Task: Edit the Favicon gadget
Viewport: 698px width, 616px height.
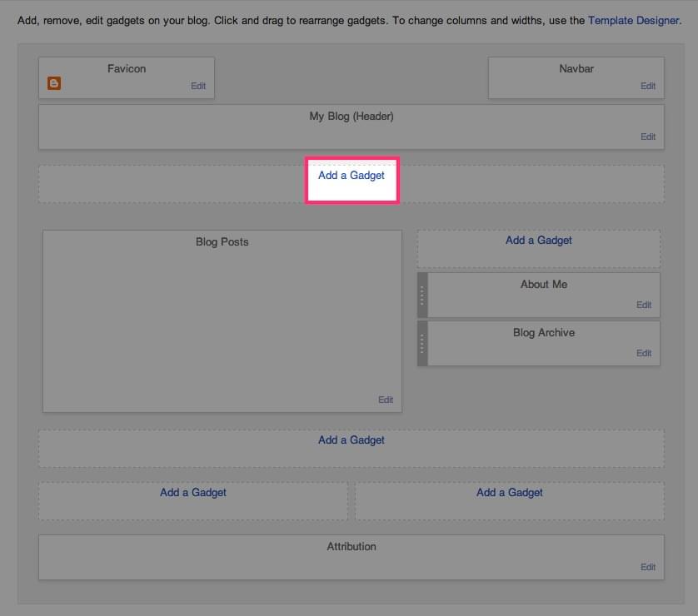Action: pyautogui.click(x=198, y=86)
